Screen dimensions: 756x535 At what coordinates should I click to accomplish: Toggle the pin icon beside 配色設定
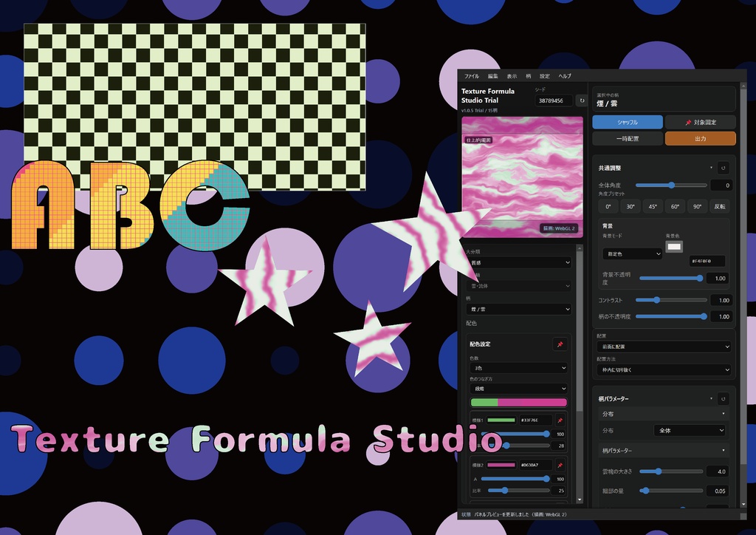pyautogui.click(x=560, y=344)
